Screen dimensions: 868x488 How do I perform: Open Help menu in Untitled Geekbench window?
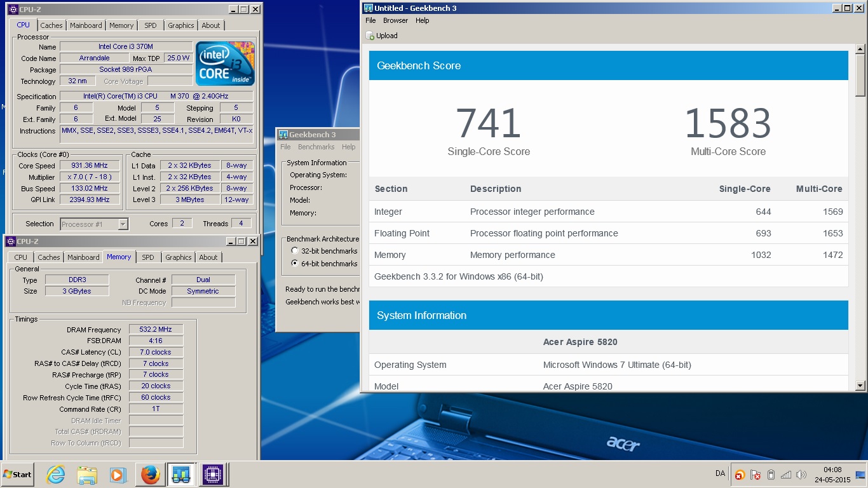tap(423, 20)
